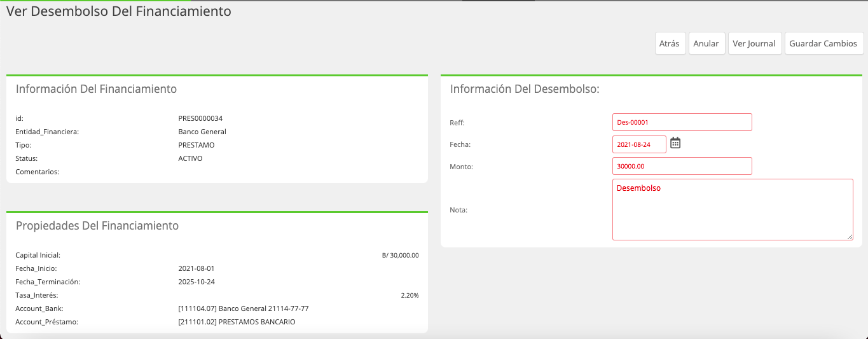Select the id value PRES0000034
The height and width of the screenshot is (339, 868).
point(200,118)
